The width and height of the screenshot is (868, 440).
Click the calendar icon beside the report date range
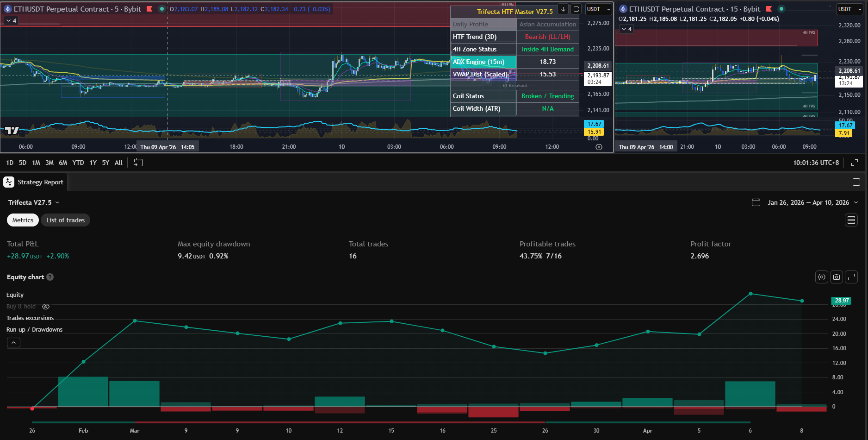(756, 202)
